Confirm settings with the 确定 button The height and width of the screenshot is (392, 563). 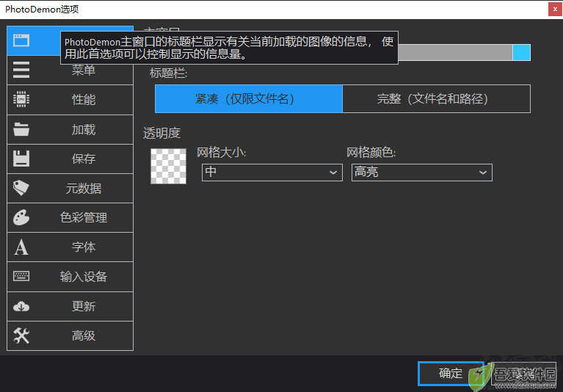pyautogui.click(x=451, y=374)
